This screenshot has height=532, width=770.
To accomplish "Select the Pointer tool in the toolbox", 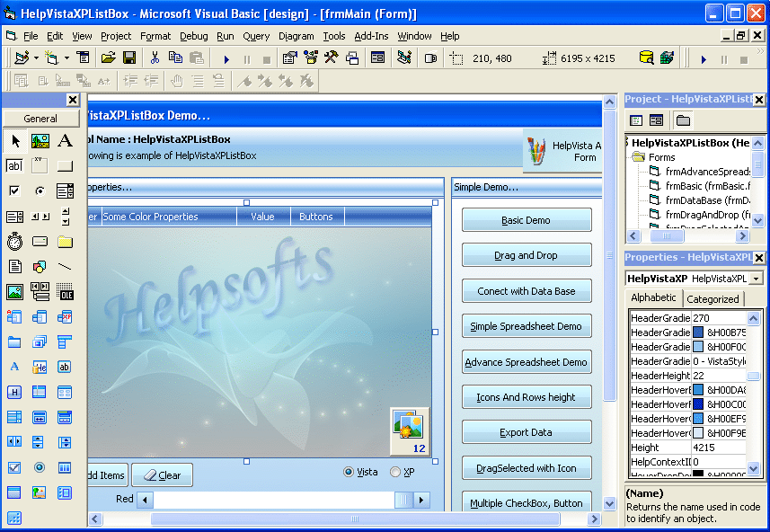I will point(14,141).
